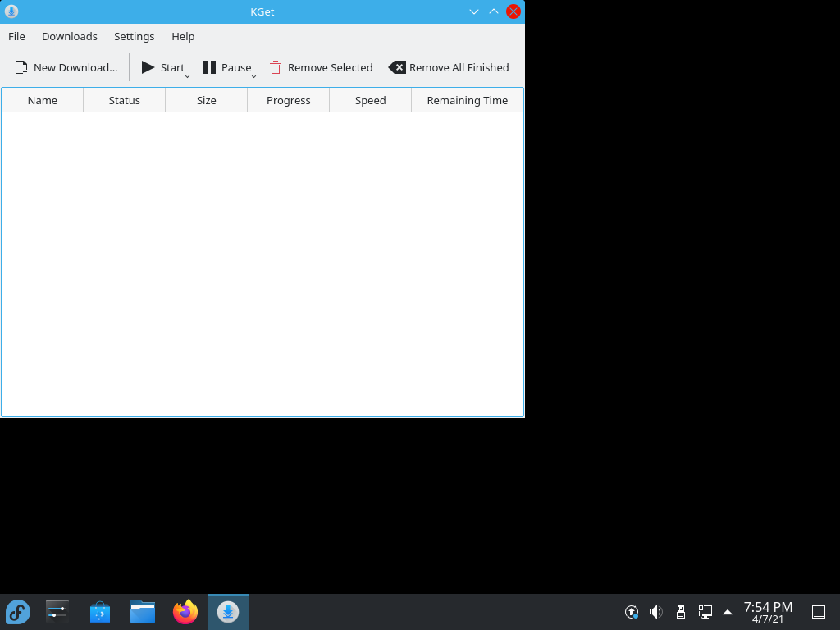Start downloads with the Start button
The width and height of the screenshot is (840, 630).
162,67
